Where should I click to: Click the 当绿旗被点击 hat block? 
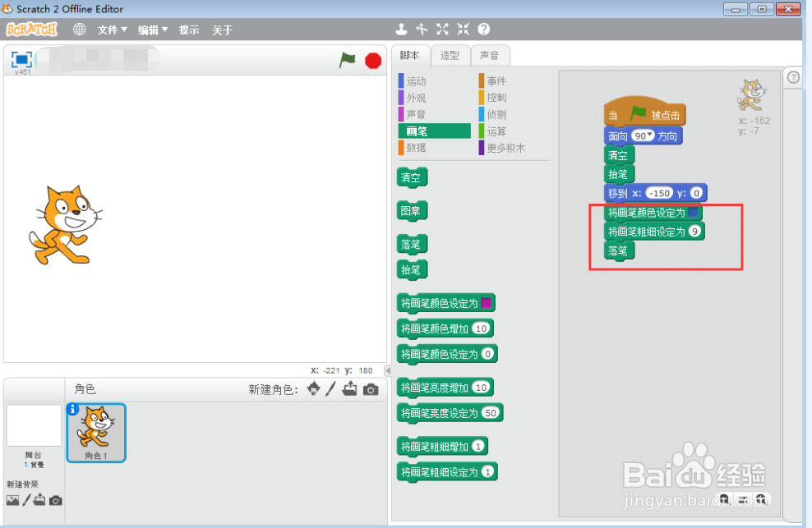[x=644, y=112]
